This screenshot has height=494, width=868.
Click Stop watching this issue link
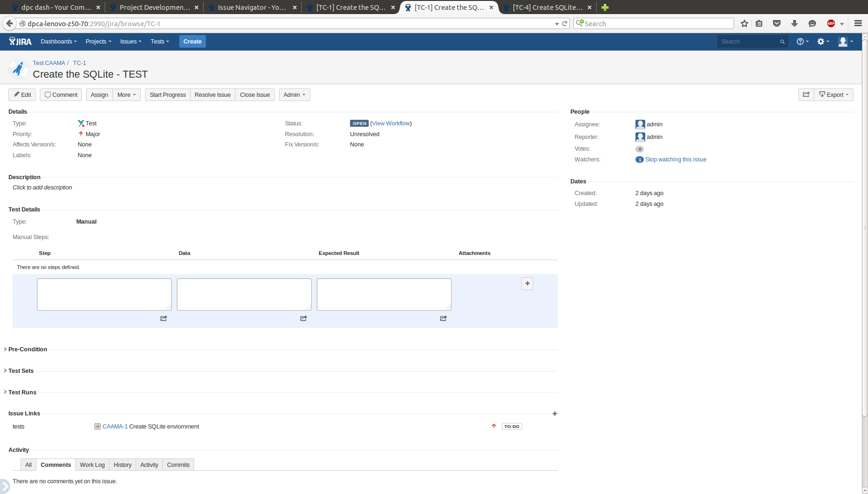[676, 160]
